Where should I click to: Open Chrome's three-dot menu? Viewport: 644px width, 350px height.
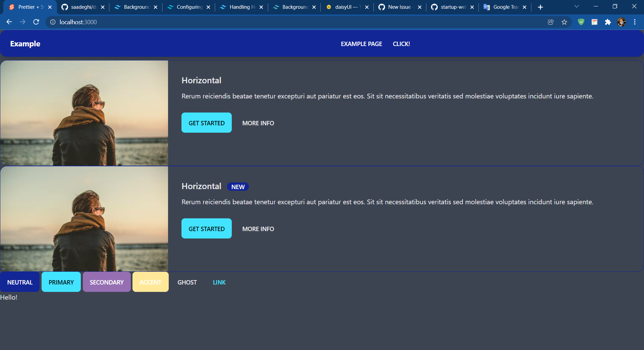click(634, 22)
